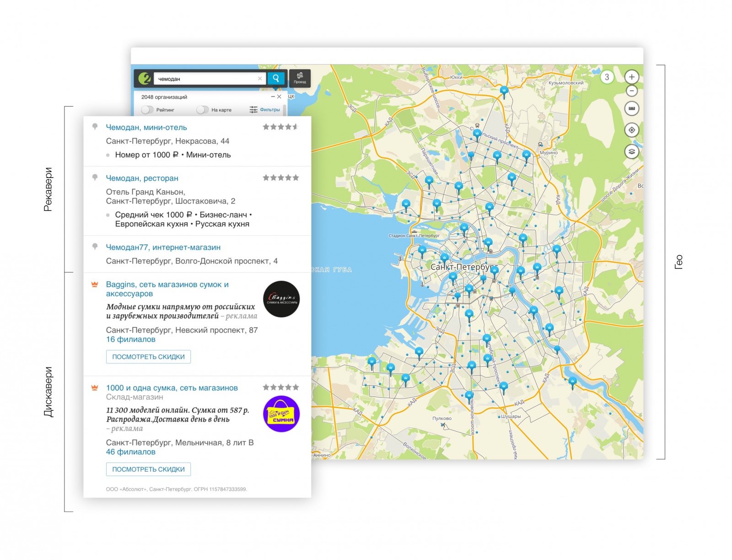This screenshot has width=732, height=560.
Task: Click the rating stars of Чемодан, ресторан
Action: 280,178
